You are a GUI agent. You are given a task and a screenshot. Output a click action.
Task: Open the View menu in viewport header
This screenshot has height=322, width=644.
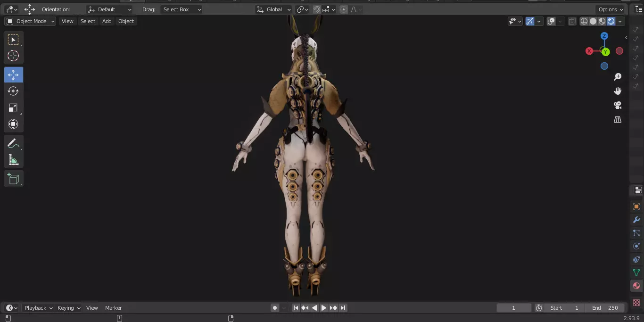(67, 21)
